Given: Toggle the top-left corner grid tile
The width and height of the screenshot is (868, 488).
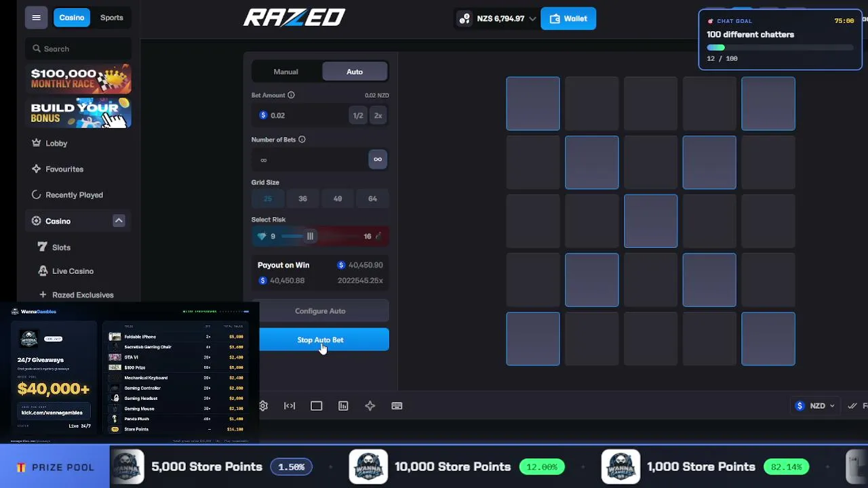Looking at the screenshot, I should pyautogui.click(x=533, y=104).
